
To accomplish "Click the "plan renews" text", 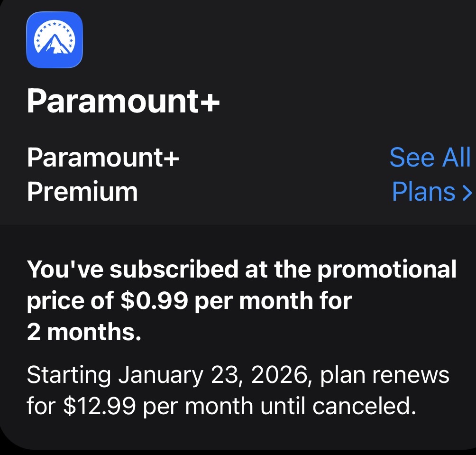I will pyautogui.click(x=384, y=375).
